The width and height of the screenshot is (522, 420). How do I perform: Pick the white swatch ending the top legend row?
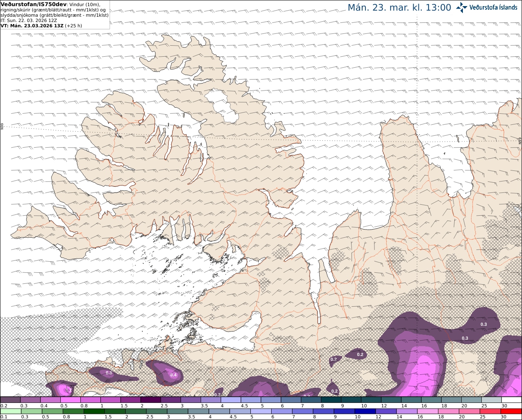point(511,400)
